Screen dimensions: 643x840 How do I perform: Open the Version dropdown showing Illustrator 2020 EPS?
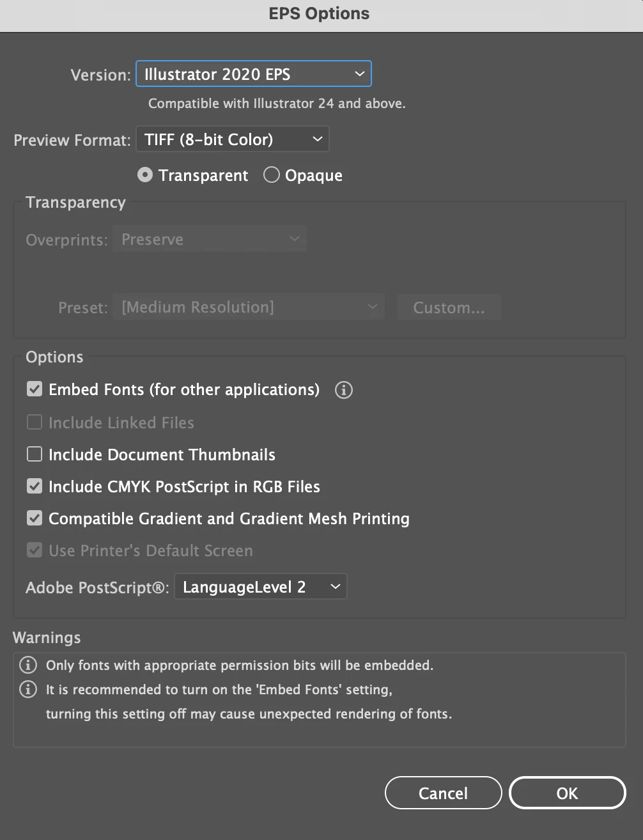pos(254,74)
